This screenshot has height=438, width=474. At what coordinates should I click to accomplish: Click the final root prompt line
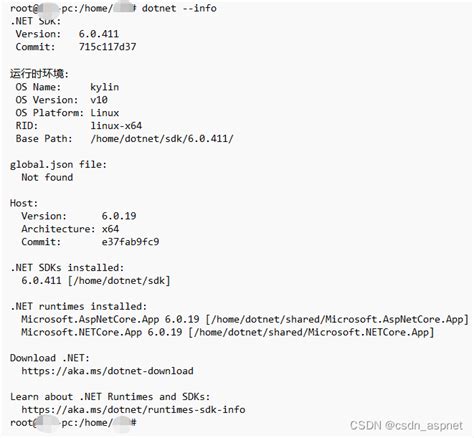[x=73, y=423]
